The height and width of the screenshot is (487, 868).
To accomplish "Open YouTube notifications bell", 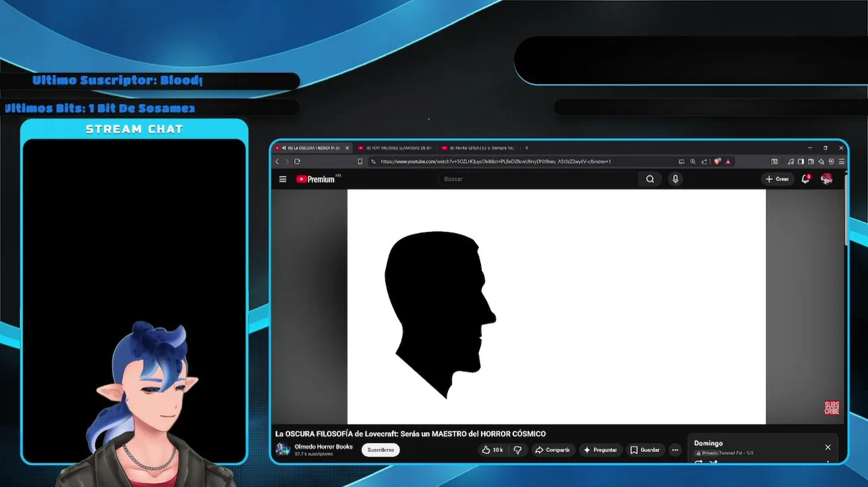I will 806,179.
